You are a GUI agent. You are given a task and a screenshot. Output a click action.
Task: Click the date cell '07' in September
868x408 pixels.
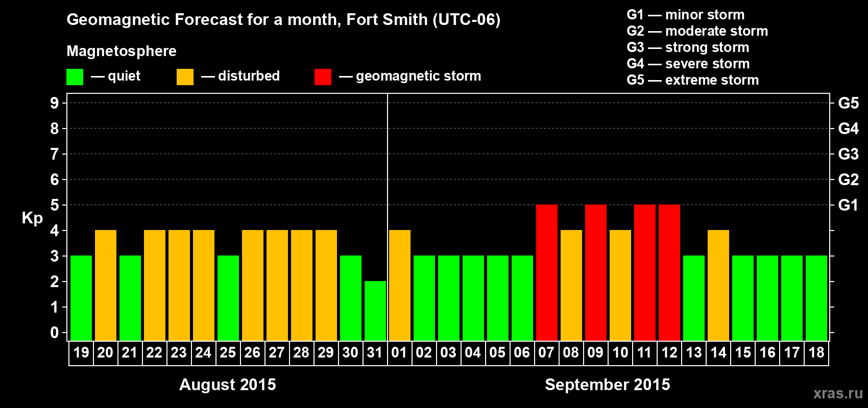[x=547, y=353]
